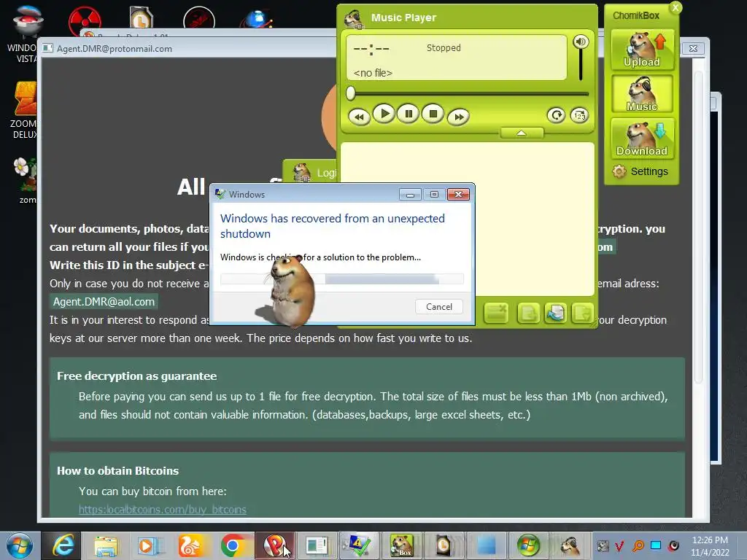
Task: Start playback with the Music Player play button
Action: (384, 114)
